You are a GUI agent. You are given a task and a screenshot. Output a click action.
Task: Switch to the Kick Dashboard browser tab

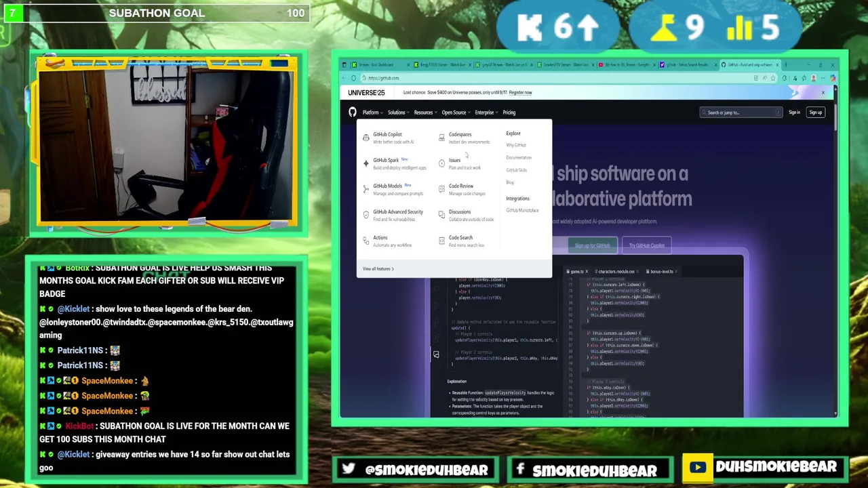pyautogui.click(x=380, y=65)
